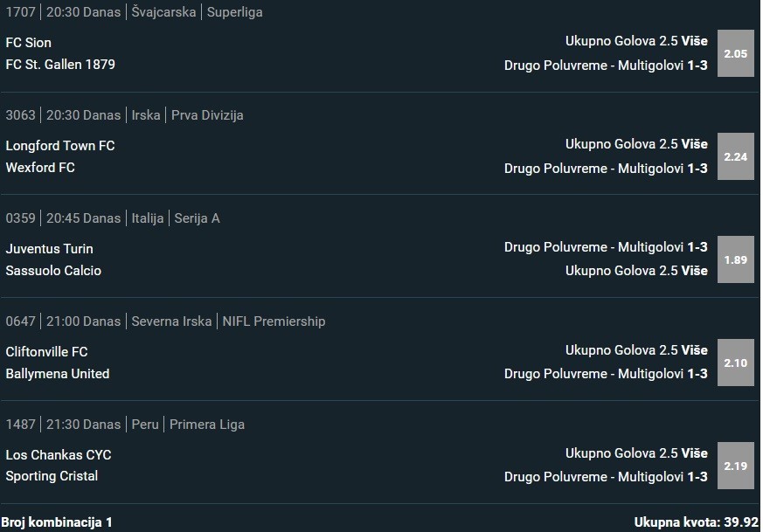Click the Švajcarska Superliga match header
The image size is (763, 532).
point(197,12)
